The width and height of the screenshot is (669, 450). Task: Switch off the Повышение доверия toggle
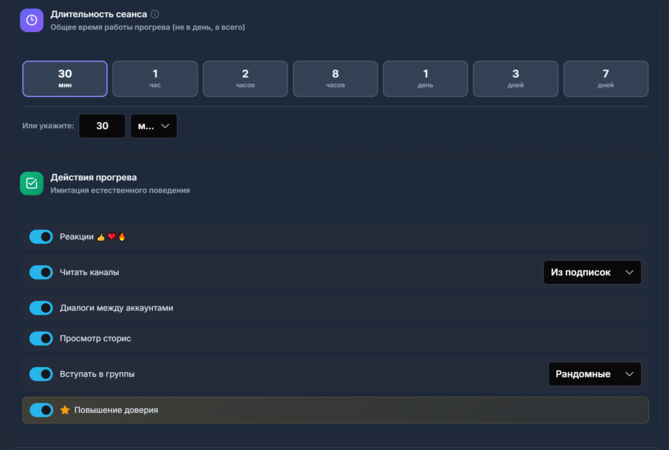41,410
